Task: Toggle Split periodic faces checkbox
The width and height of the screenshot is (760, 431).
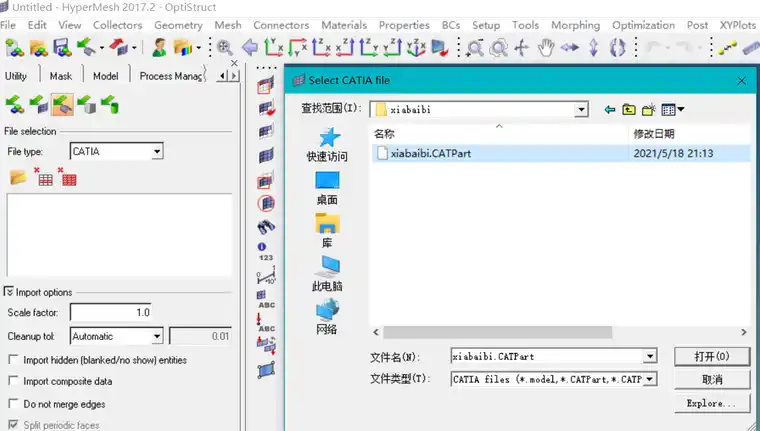Action: [14, 425]
